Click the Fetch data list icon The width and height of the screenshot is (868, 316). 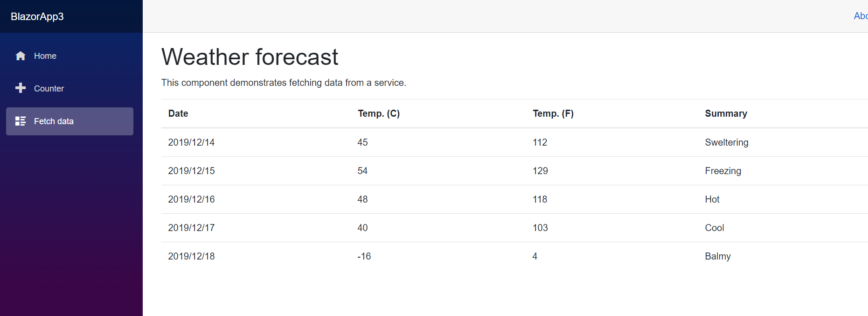(x=21, y=121)
